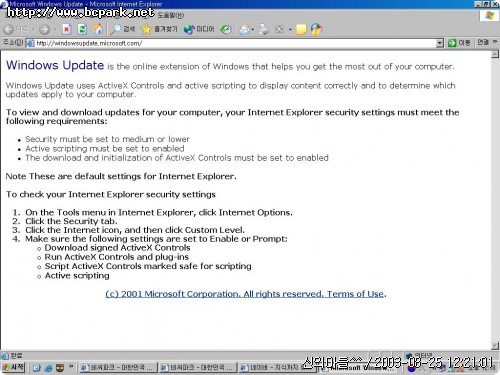Print the page with the printer icon
The width and height of the screenshot is (500, 375).
tap(263, 29)
